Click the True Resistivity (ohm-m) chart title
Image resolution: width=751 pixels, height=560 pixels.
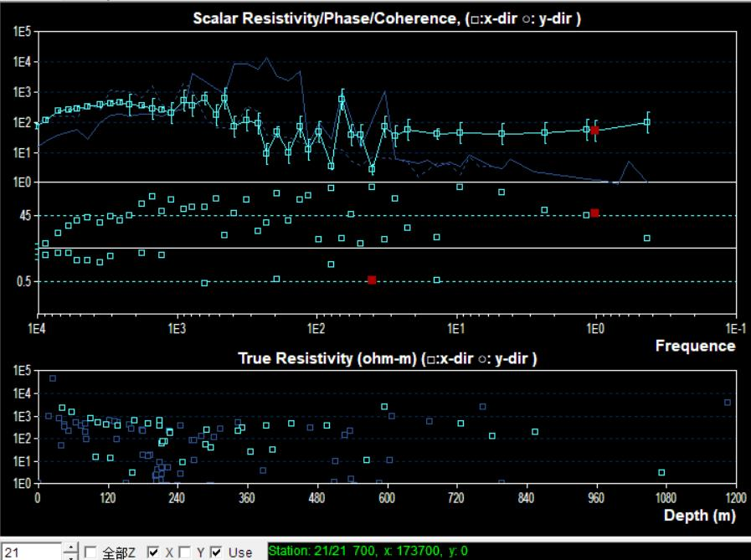point(387,358)
